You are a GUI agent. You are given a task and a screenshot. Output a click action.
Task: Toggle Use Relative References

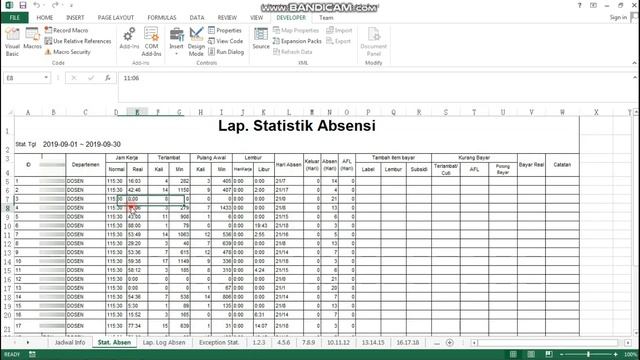click(78, 41)
